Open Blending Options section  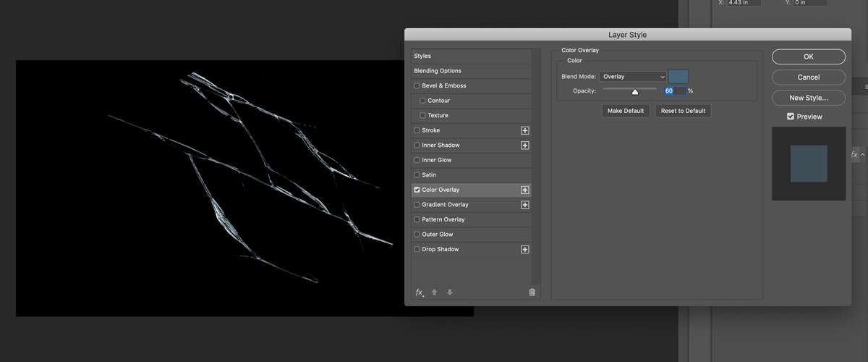tap(471, 71)
